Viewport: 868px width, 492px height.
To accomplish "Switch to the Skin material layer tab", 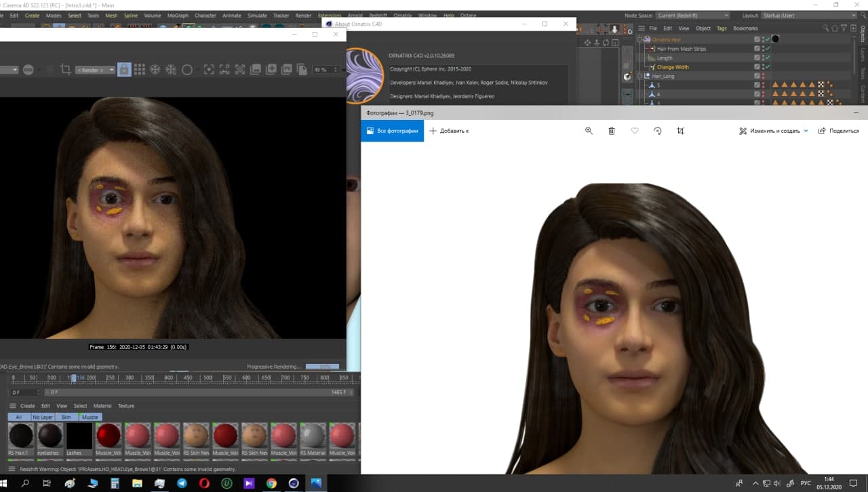I will (x=66, y=417).
